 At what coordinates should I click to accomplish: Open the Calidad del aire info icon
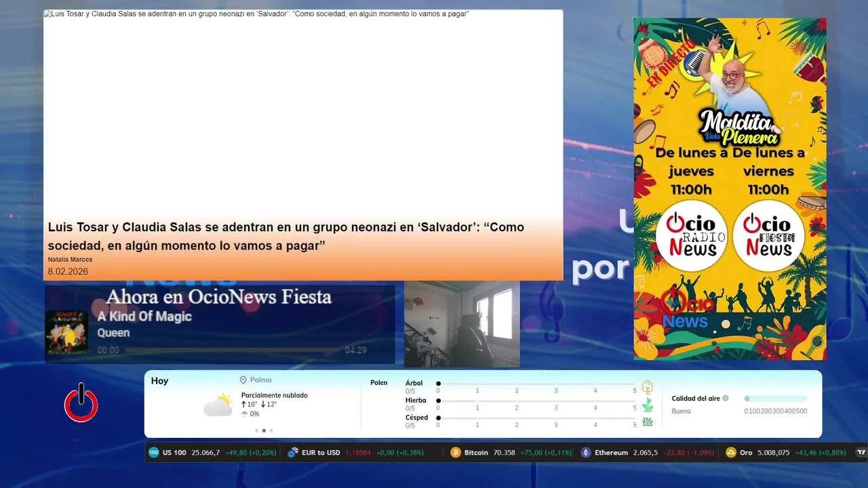click(726, 399)
